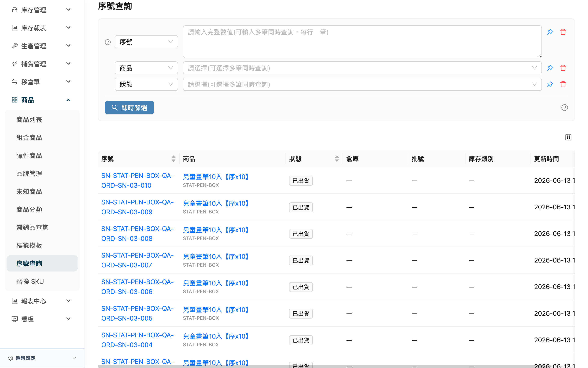Click the 生產管理 wrench icon

(14, 46)
